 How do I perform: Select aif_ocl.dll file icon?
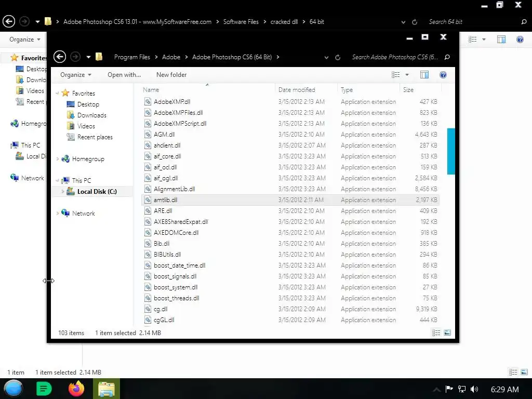pos(148,167)
